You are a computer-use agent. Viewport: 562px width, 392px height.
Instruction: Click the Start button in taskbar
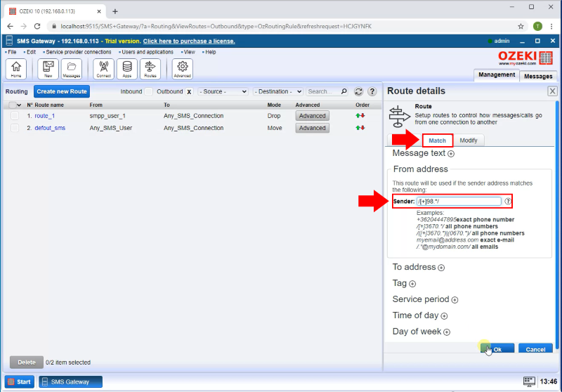coord(20,381)
